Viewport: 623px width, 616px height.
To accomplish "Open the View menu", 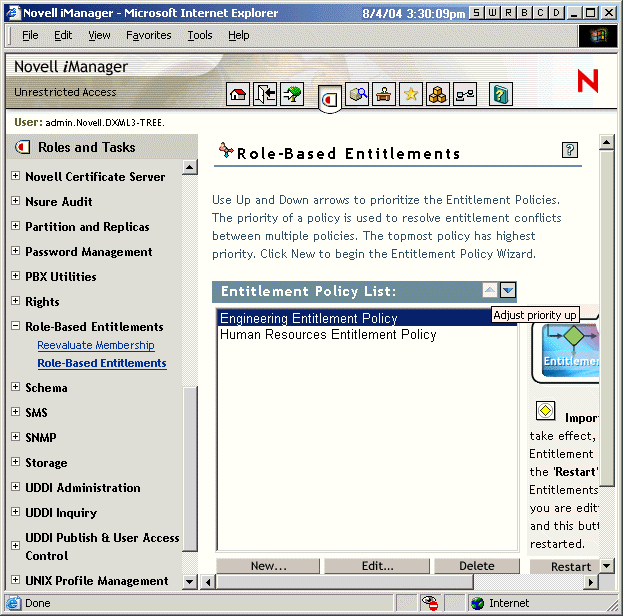I will point(99,35).
